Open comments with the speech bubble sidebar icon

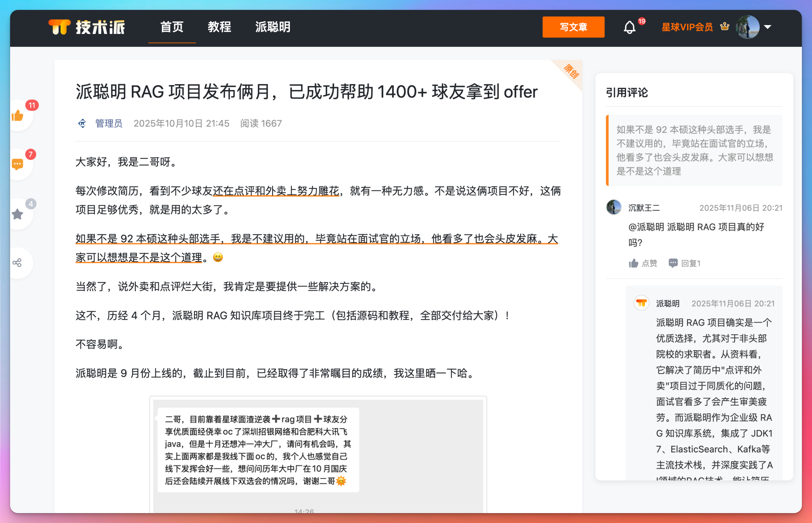point(17,164)
